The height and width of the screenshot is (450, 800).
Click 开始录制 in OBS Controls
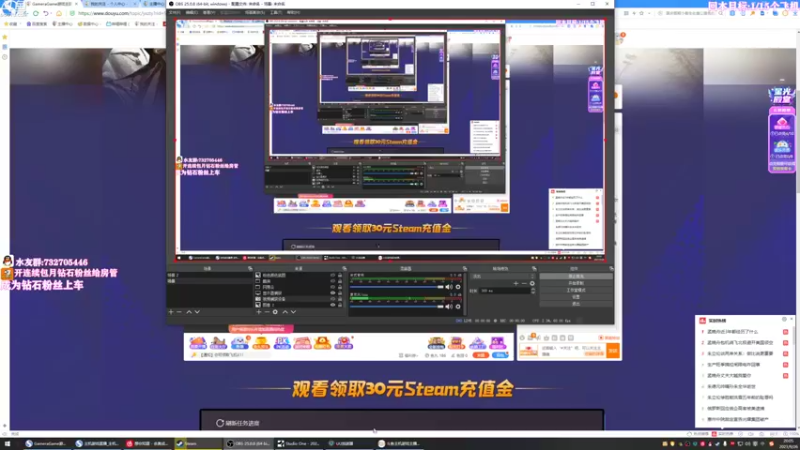pyautogui.click(x=576, y=283)
